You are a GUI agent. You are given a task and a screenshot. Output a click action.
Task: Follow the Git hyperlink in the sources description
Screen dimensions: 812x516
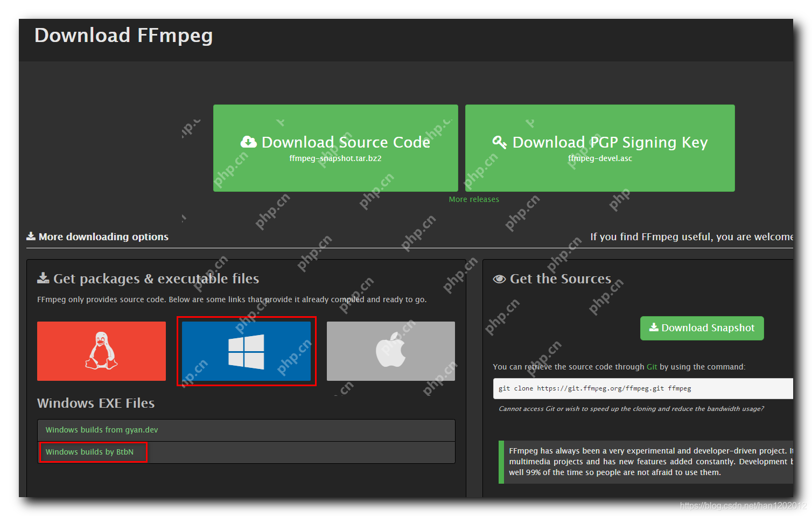[x=652, y=366]
